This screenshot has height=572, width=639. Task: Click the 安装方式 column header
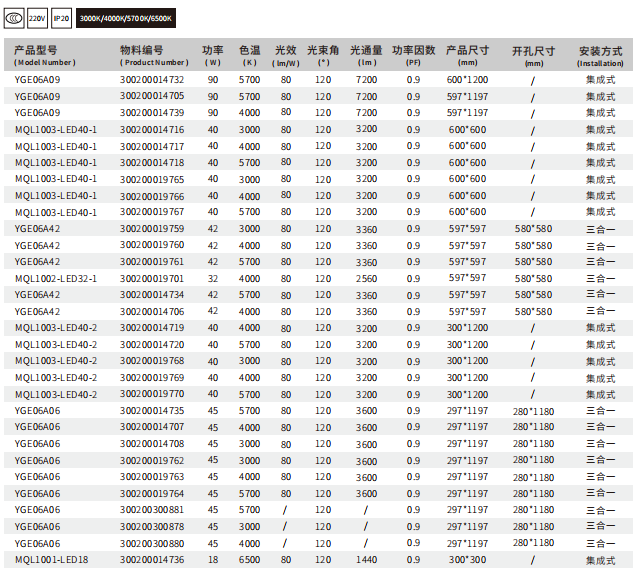(600, 56)
